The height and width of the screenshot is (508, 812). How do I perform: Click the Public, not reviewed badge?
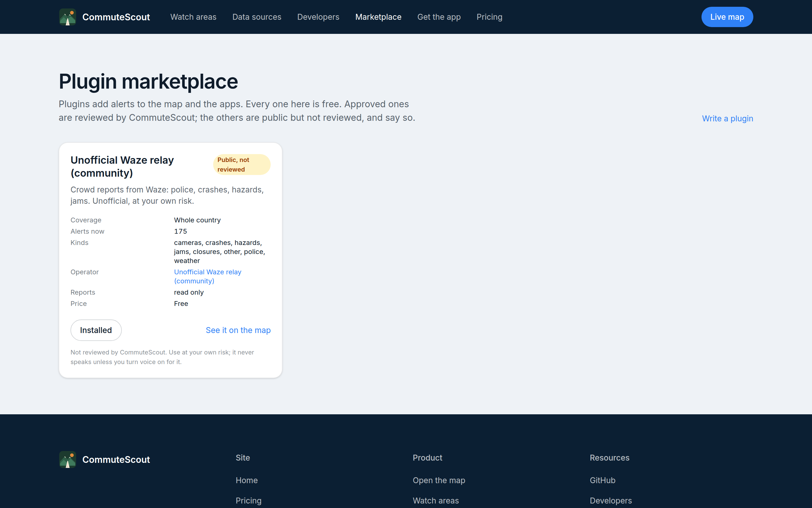click(x=242, y=165)
